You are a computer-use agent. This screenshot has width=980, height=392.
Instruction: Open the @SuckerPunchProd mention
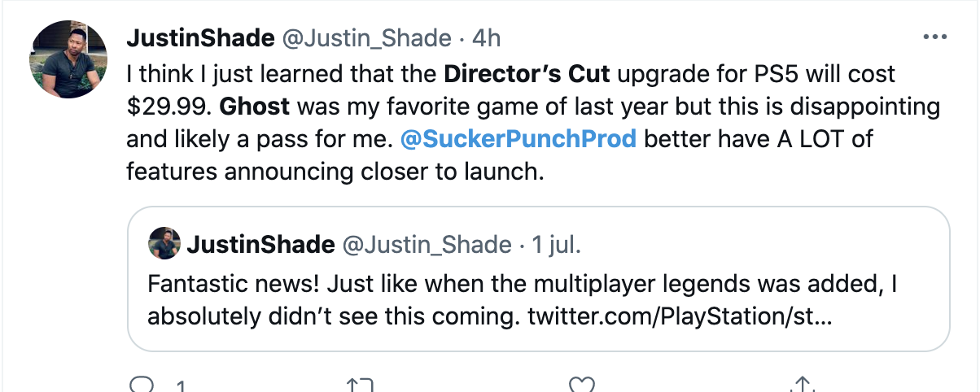point(518,138)
